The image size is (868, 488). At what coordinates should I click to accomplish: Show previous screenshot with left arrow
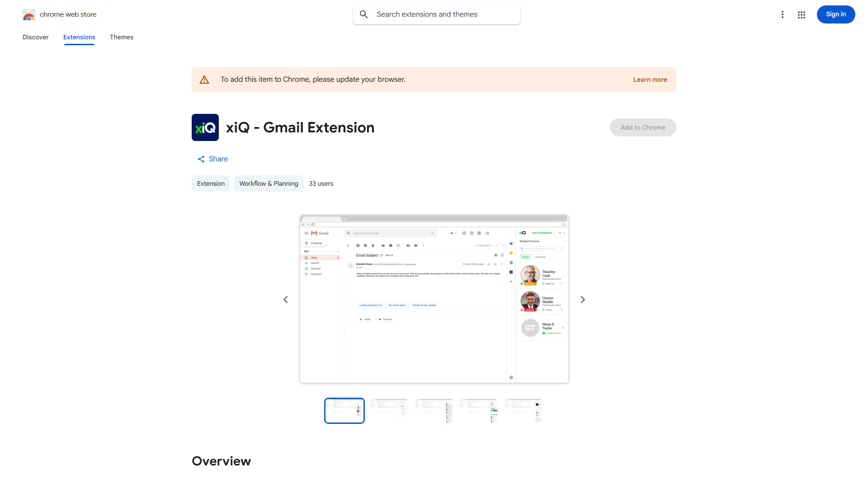tap(286, 300)
